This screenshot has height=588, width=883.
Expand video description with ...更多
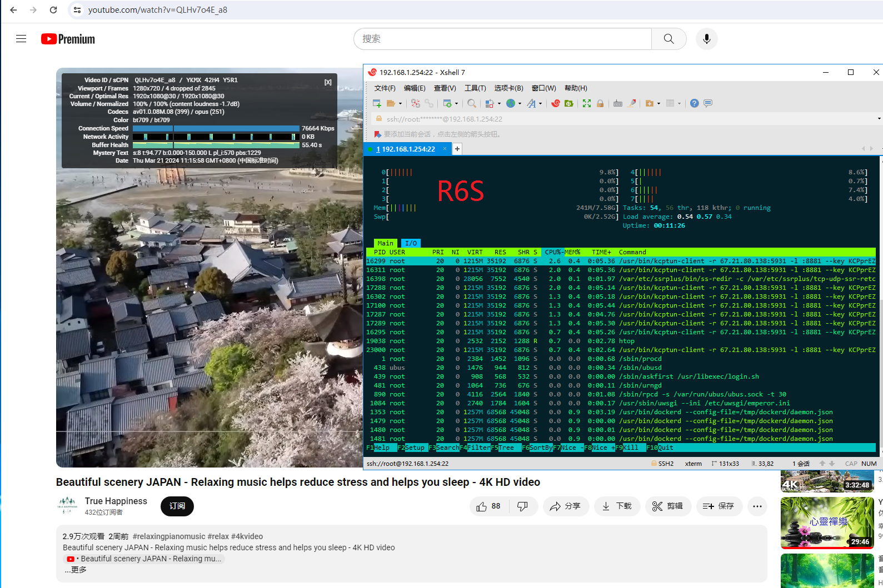pyautogui.click(x=75, y=570)
